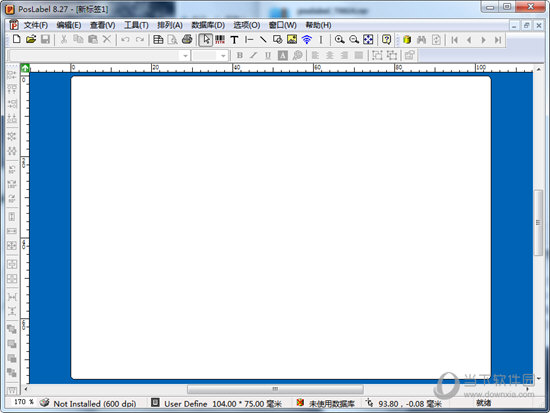Select the barcode tool
Viewport: 550px width, 413px height.
[x=220, y=39]
